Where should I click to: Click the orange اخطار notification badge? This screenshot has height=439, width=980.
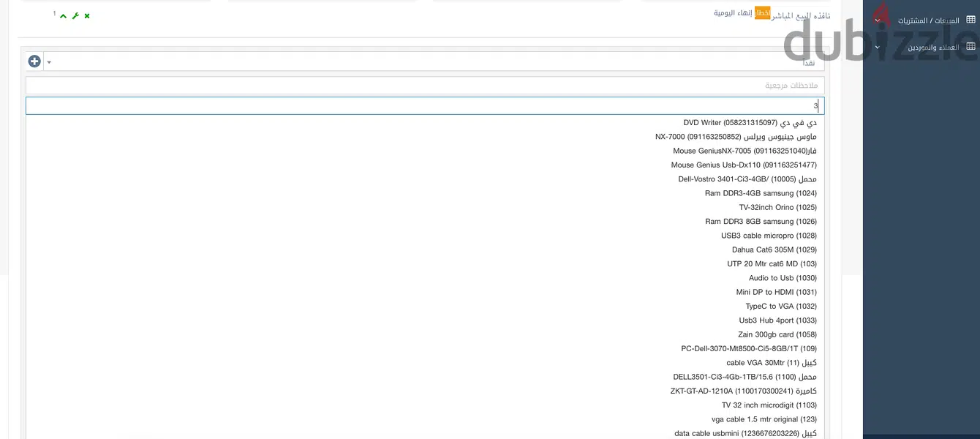tap(762, 13)
